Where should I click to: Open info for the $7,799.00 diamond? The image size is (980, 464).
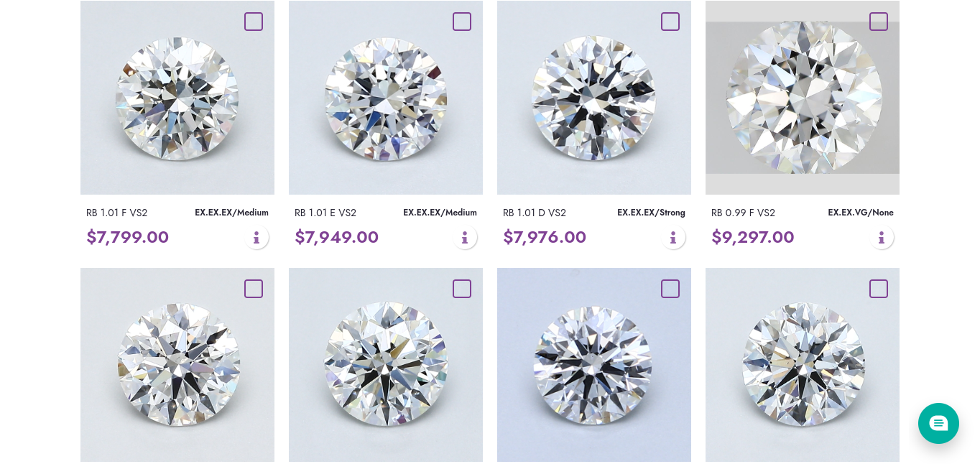(x=256, y=237)
